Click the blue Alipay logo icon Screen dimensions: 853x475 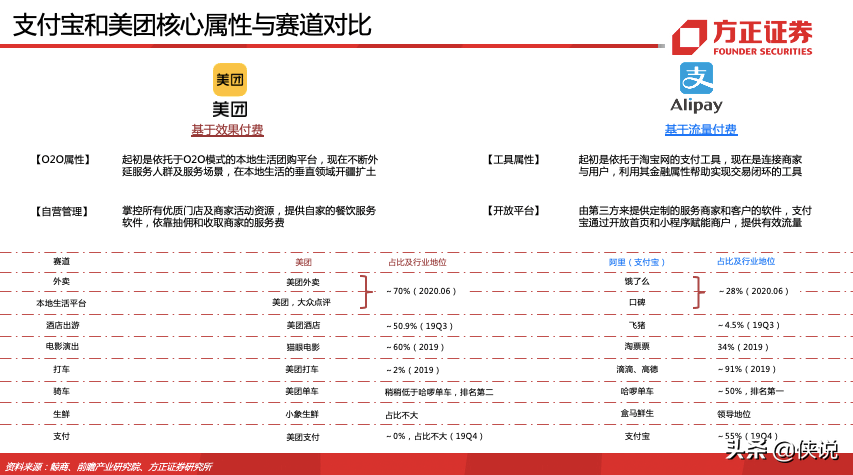click(x=696, y=78)
